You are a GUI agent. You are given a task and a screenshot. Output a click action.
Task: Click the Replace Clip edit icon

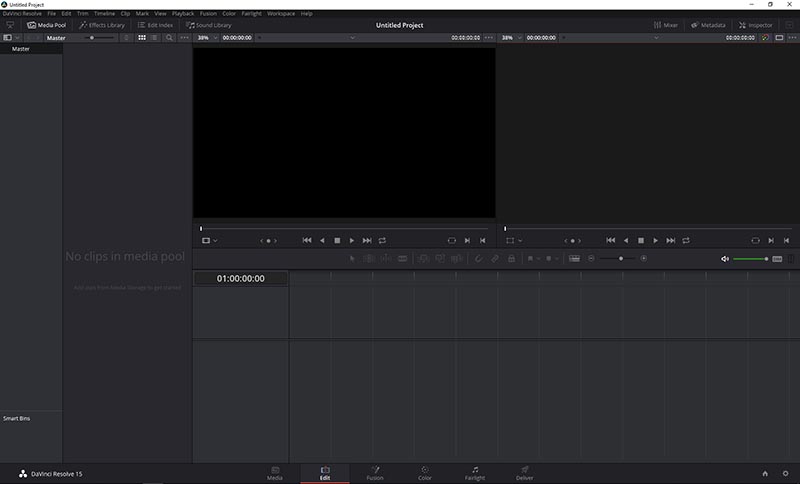pyautogui.click(x=457, y=259)
